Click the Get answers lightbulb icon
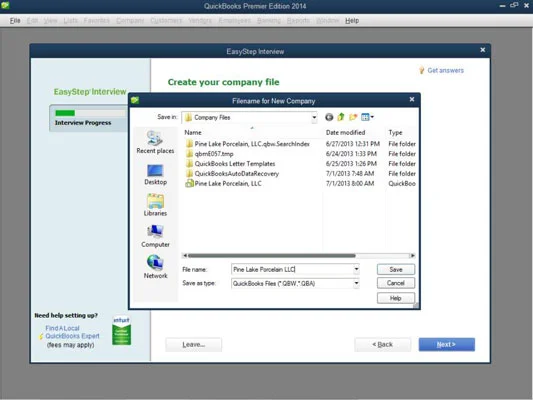Screen dimensions: 533x400 (x=422, y=70)
